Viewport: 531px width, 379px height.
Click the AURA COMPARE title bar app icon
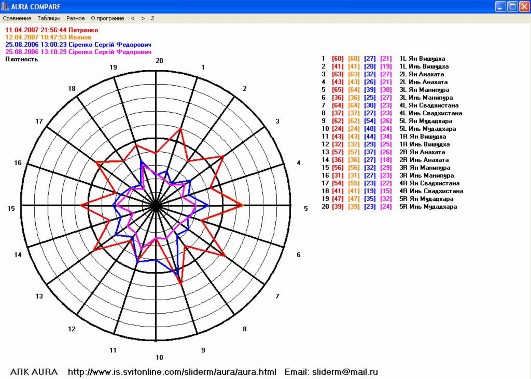(5, 6)
